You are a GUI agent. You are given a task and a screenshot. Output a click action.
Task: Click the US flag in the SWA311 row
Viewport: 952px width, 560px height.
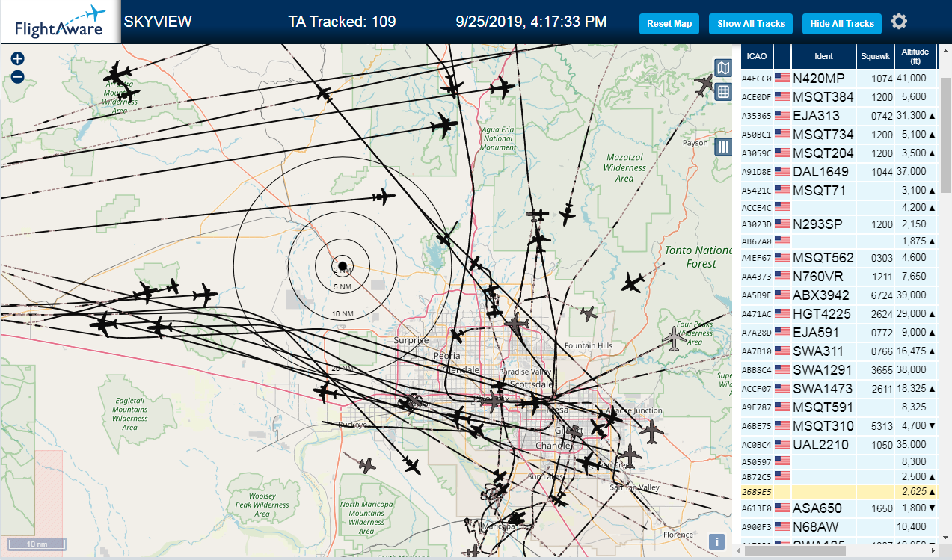pyautogui.click(x=782, y=351)
